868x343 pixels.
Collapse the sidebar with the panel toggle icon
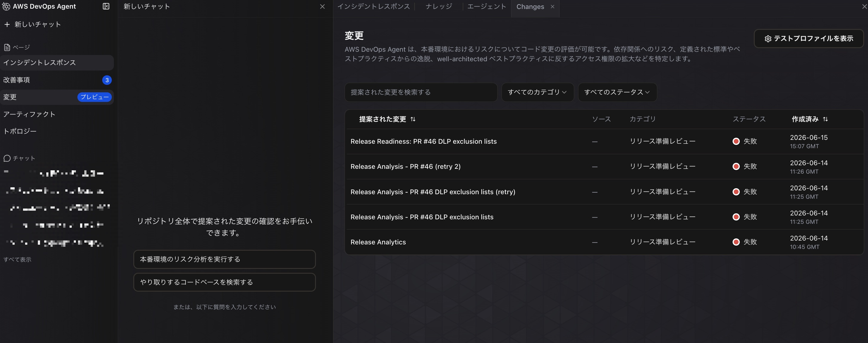[106, 6]
